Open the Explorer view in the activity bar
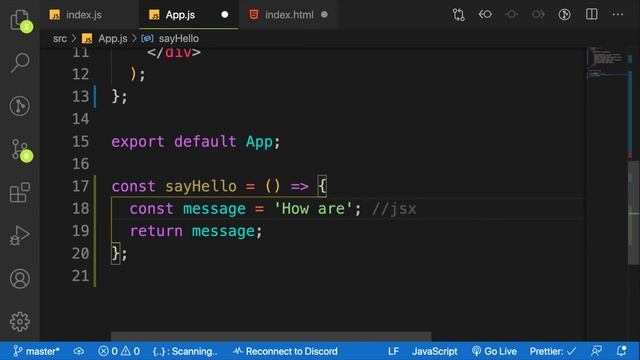This screenshot has width=640, height=360. click(x=20, y=20)
